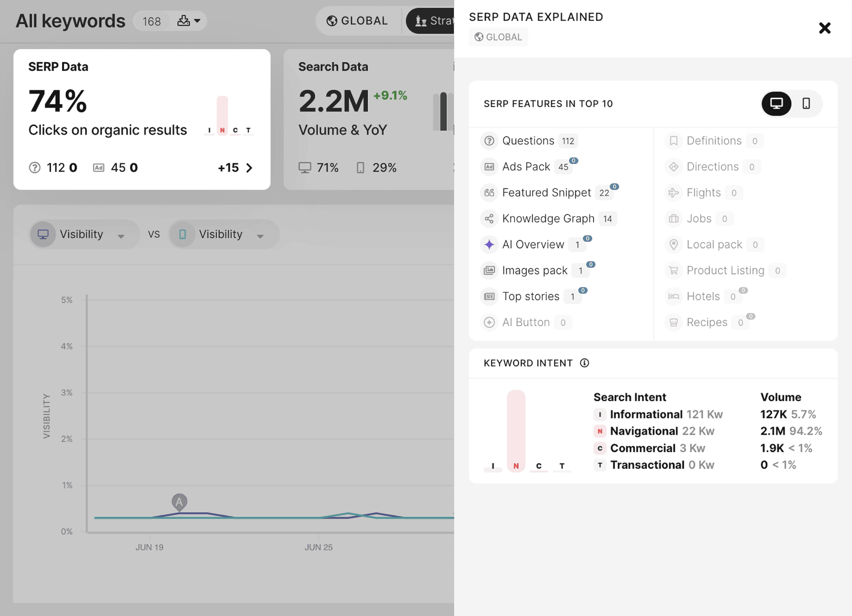The width and height of the screenshot is (852, 616).
Task: Click the Featured Snippet label
Action: 547,193
